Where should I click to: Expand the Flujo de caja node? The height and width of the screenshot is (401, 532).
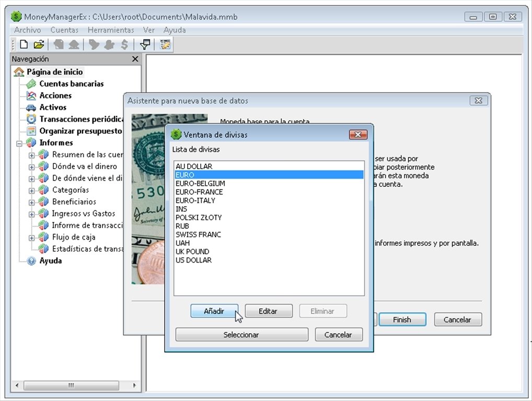coord(31,238)
